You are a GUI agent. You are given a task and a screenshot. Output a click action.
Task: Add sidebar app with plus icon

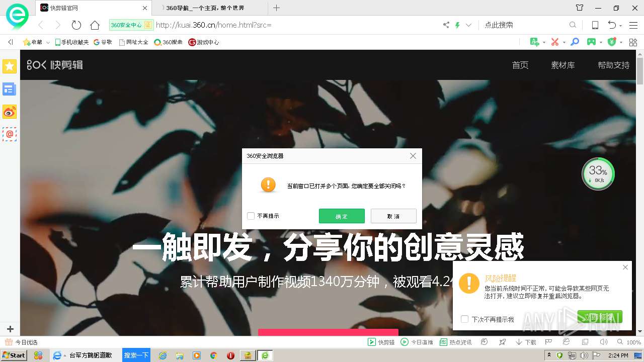pos(10,329)
